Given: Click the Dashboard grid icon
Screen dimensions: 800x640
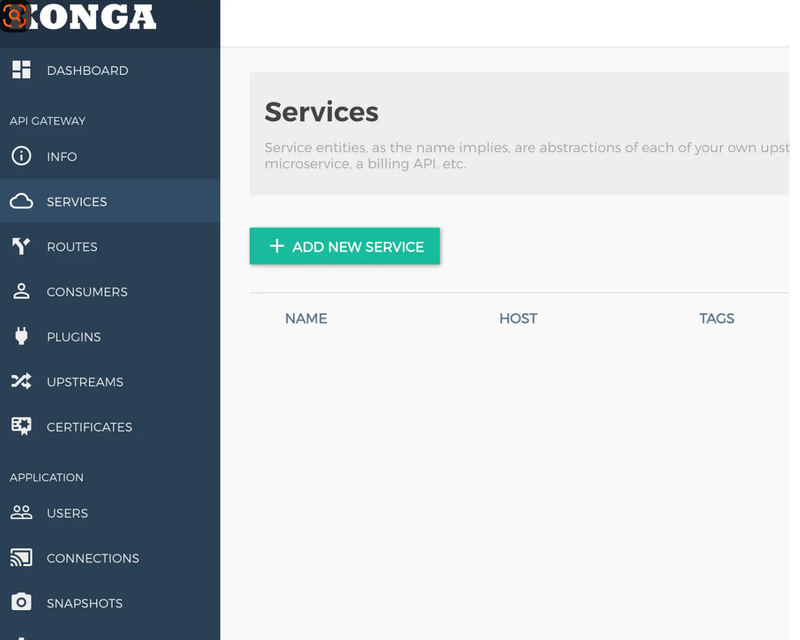Looking at the screenshot, I should coord(21,69).
